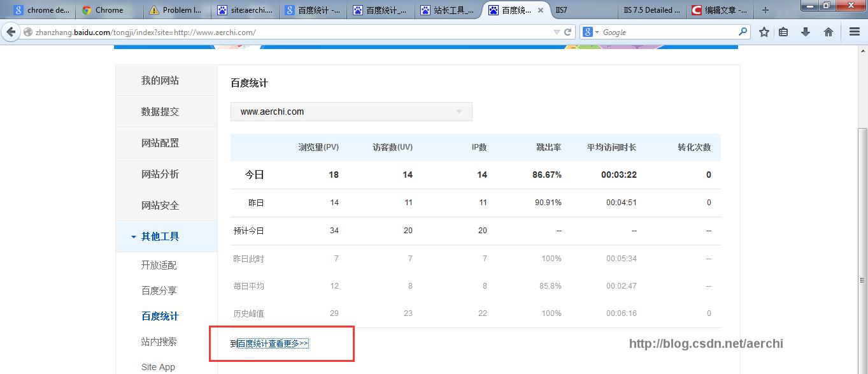Select Site App in the sidebar
The width and height of the screenshot is (868, 374).
[158, 367]
